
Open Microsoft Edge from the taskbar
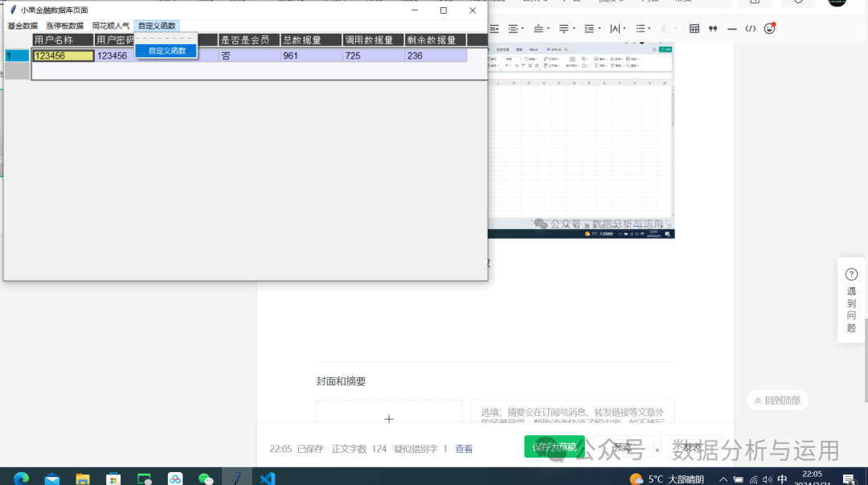tap(21, 479)
